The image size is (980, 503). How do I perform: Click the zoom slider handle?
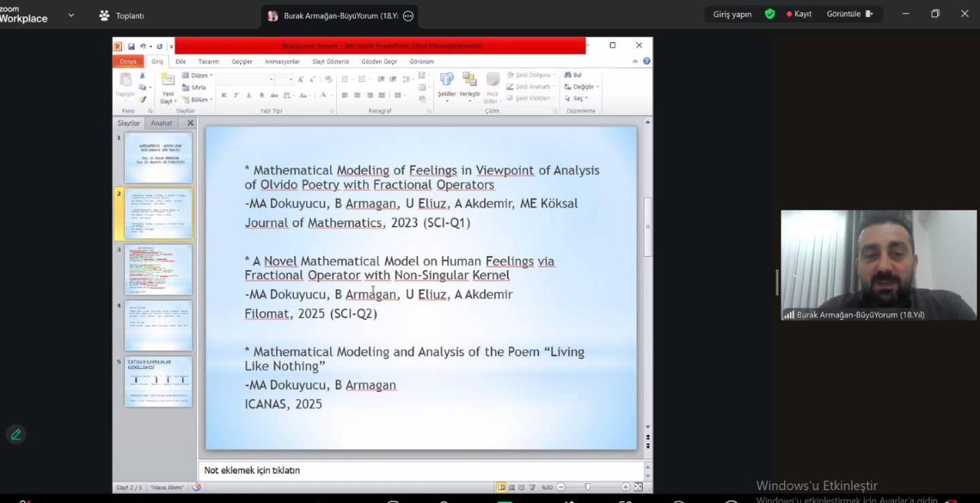(x=588, y=487)
